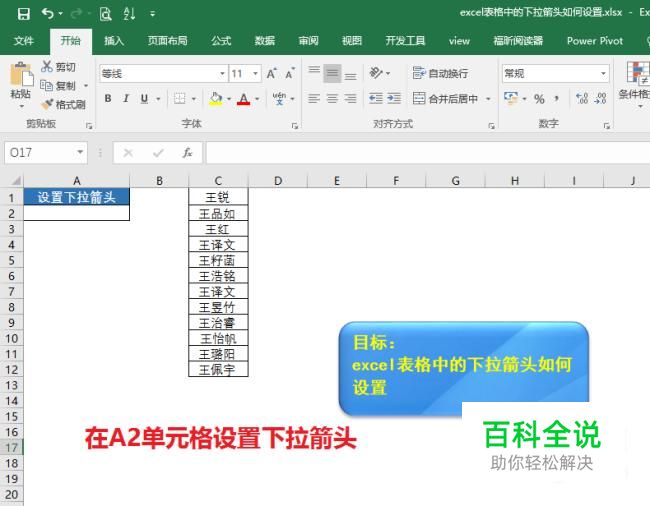Open print preview icon in quick access toolbar
This screenshot has width=650, height=506.
[105, 14]
